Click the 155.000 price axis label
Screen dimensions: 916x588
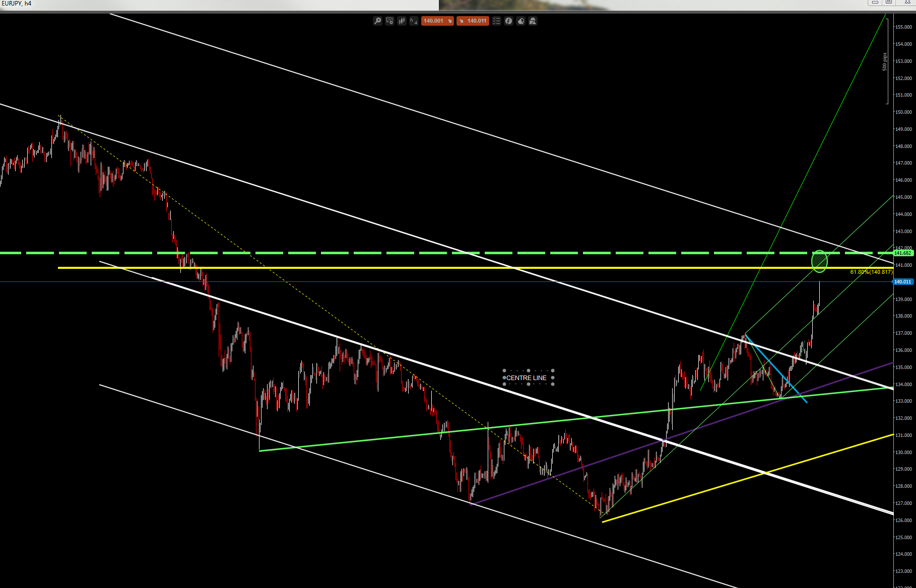903,27
